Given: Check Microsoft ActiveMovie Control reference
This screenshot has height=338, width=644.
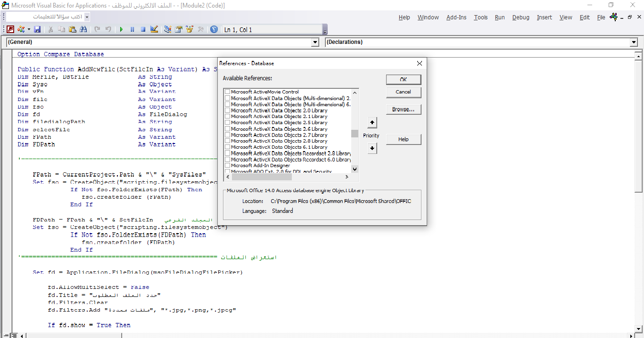Looking at the screenshot, I should click(x=228, y=92).
